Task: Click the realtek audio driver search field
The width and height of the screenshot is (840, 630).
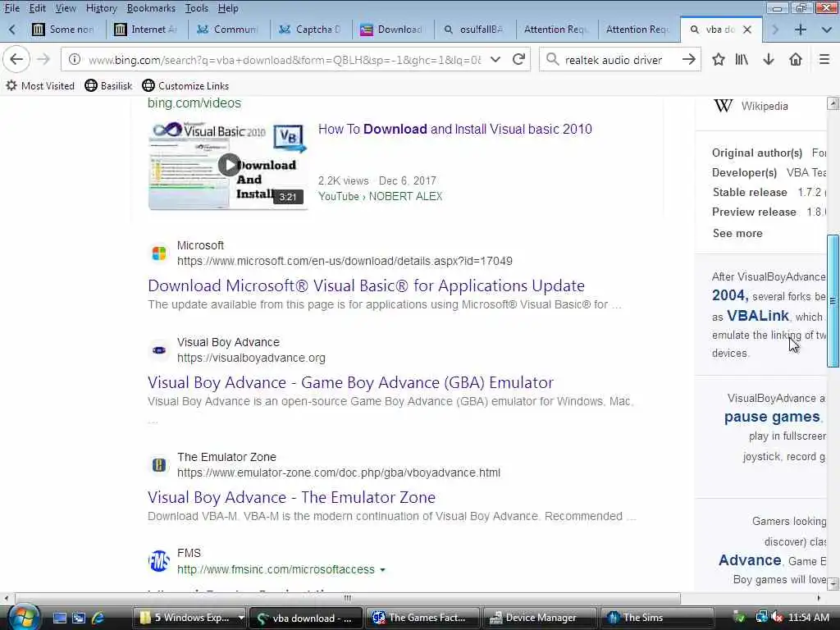Action: 619,59
